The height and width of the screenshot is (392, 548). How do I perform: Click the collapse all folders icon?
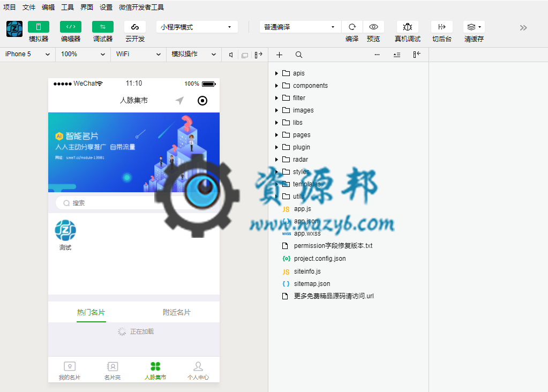click(x=397, y=55)
